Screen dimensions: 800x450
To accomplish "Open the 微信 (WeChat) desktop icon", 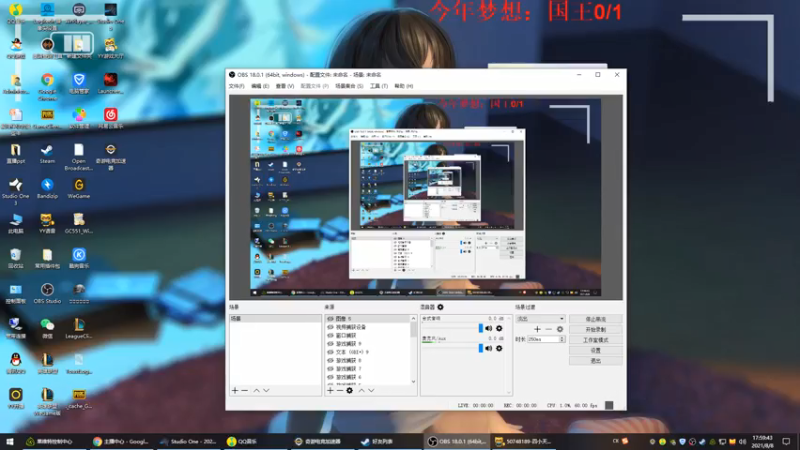I will click(47, 329).
